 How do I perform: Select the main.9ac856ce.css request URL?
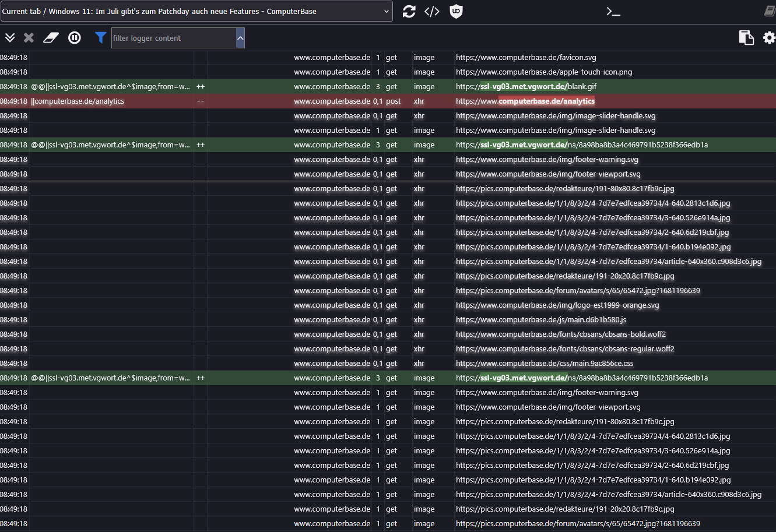(545, 364)
